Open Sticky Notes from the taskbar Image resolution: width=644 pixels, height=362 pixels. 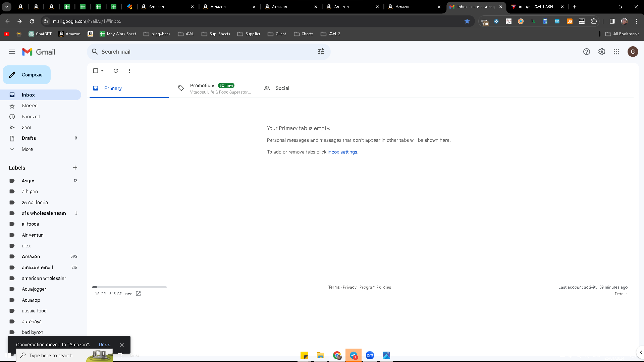pos(304,355)
